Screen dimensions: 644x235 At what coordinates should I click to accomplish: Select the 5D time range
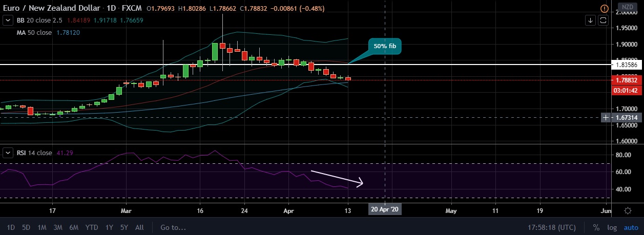[25, 227]
